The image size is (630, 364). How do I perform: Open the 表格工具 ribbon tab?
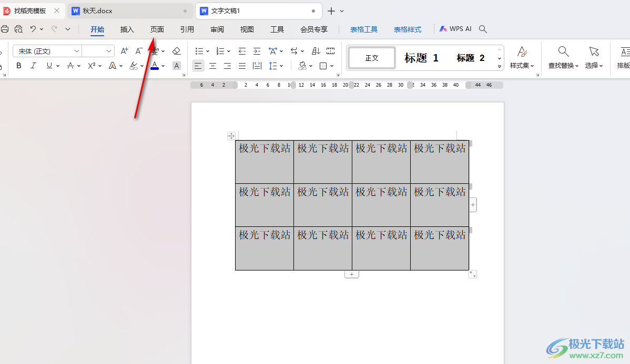click(363, 29)
